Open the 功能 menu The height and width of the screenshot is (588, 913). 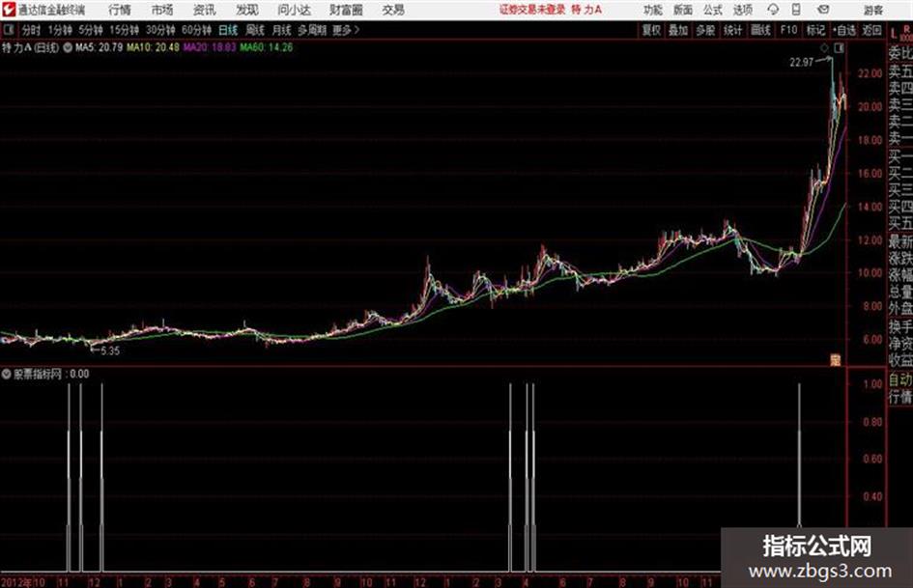653,10
